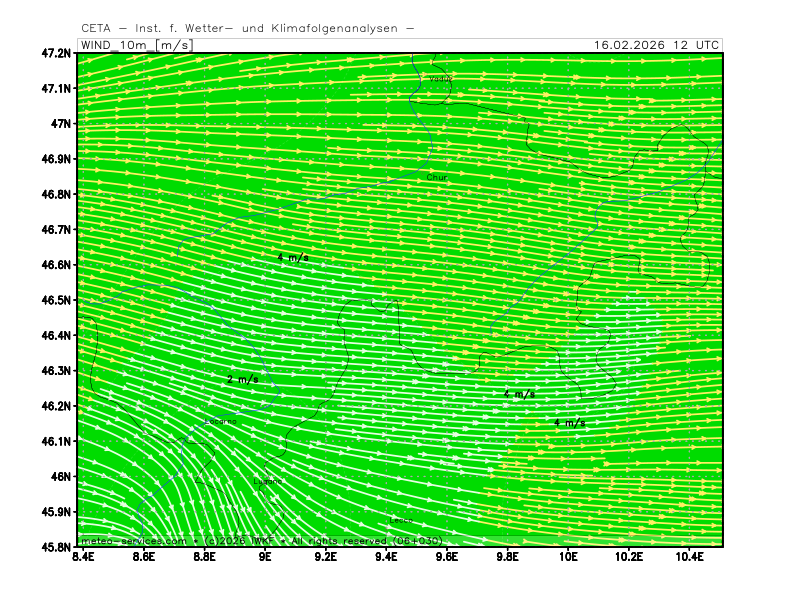Select the Lugano label on the map
This screenshot has height=600, width=800.
pyautogui.click(x=268, y=481)
